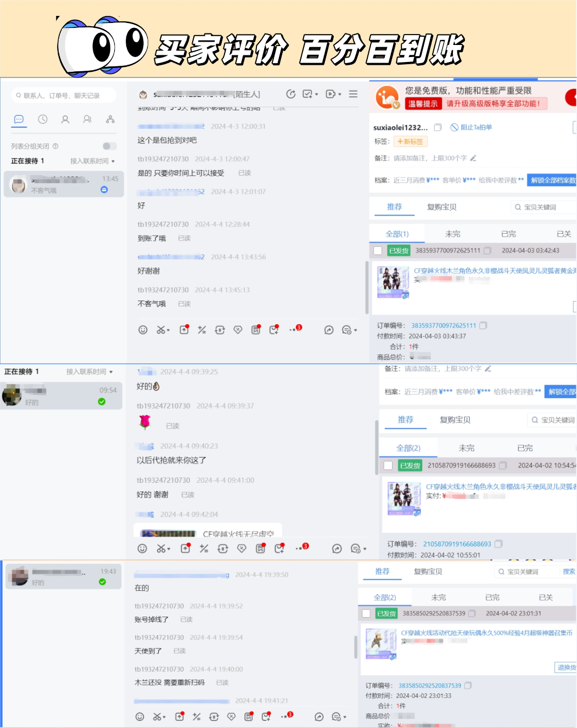The height and width of the screenshot is (728, 577).
Task: Tick the checkbox for order 3835937700972625111
Action: click(x=378, y=251)
